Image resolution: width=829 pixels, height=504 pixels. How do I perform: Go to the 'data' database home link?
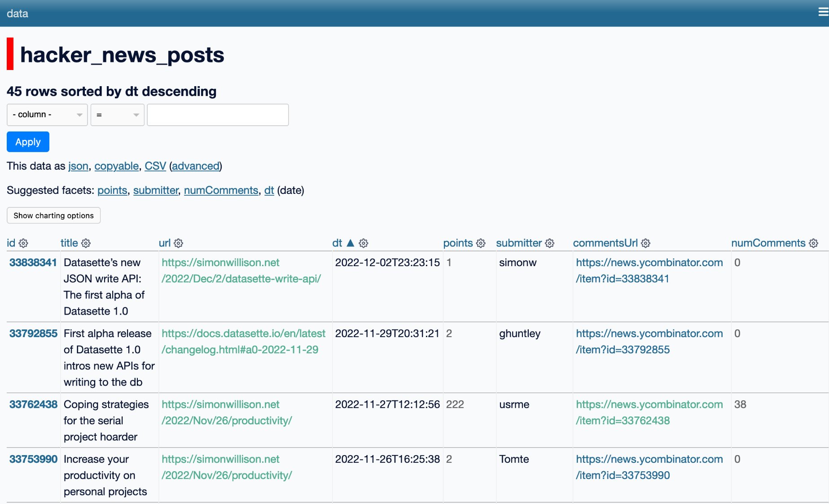click(17, 13)
